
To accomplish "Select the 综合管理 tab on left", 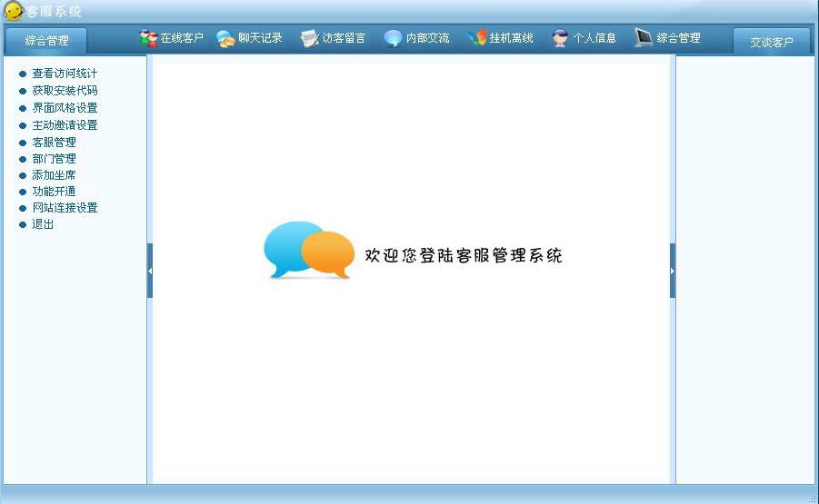I will tap(46, 41).
